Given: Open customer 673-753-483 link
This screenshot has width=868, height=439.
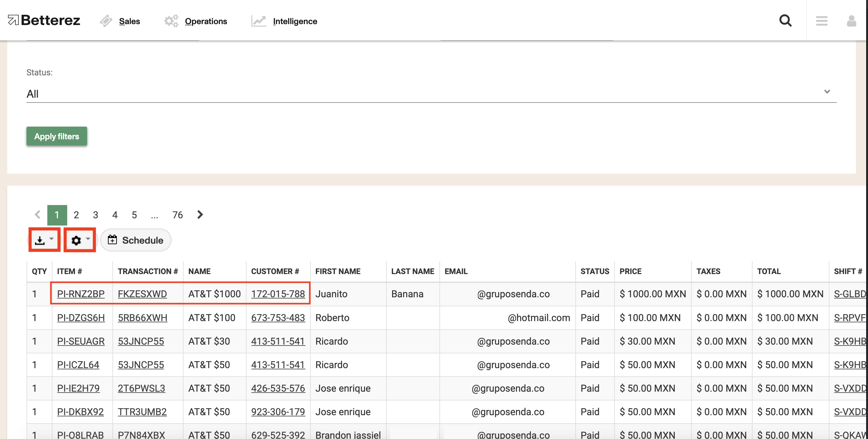Looking at the screenshot, I should [x=278, y=317].
